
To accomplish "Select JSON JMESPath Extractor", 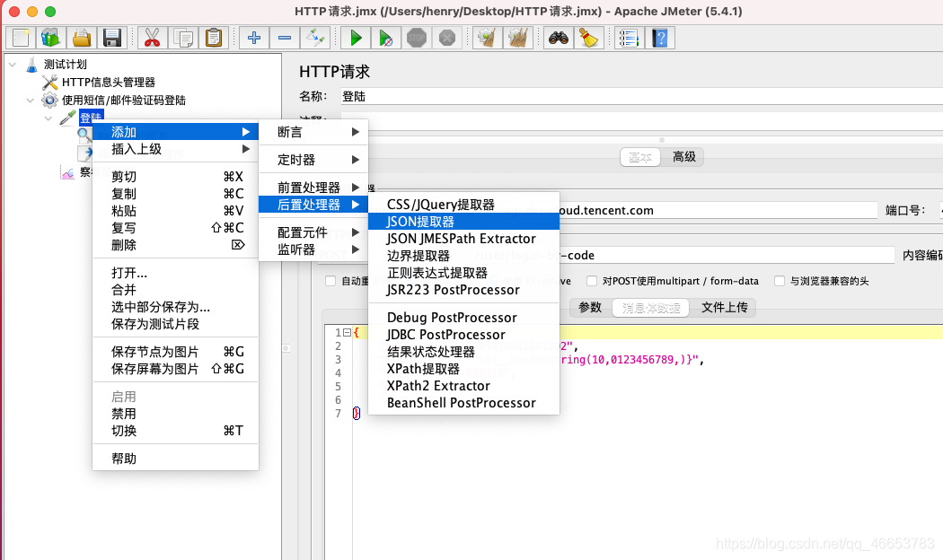I will [463, 239].
